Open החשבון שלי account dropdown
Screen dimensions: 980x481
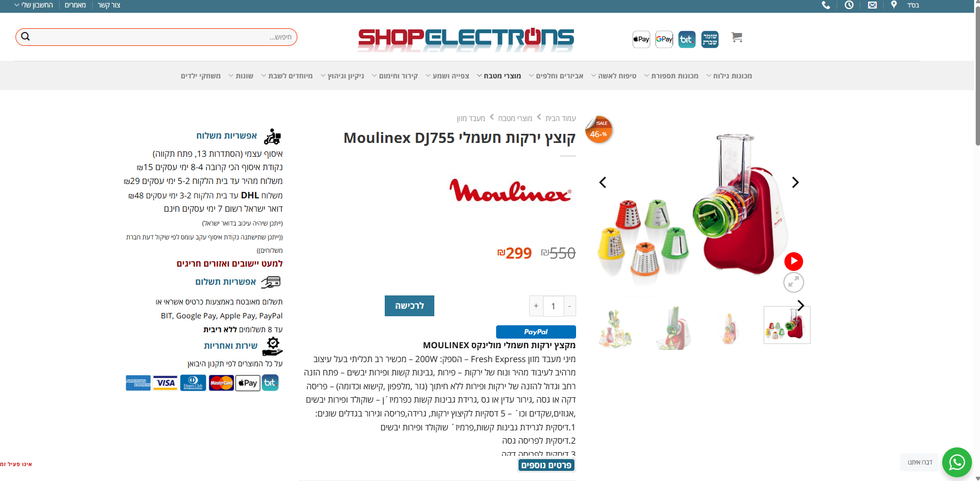tap(34, 5)
